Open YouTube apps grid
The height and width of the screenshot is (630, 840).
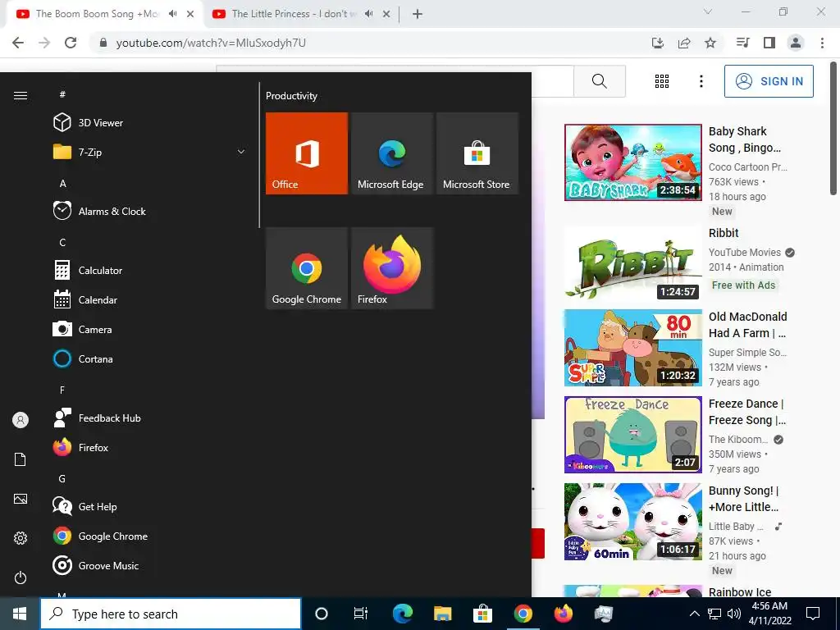[x=662, y=81]
